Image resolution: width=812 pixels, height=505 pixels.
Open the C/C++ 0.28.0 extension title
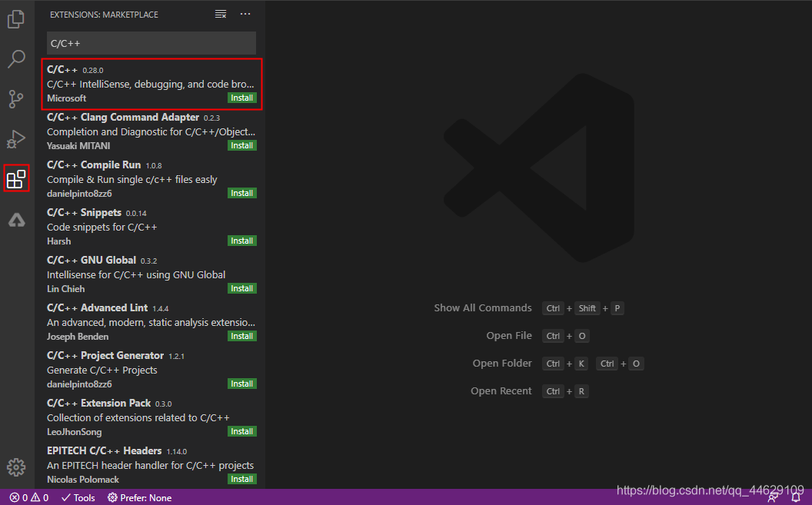(62, 70)
